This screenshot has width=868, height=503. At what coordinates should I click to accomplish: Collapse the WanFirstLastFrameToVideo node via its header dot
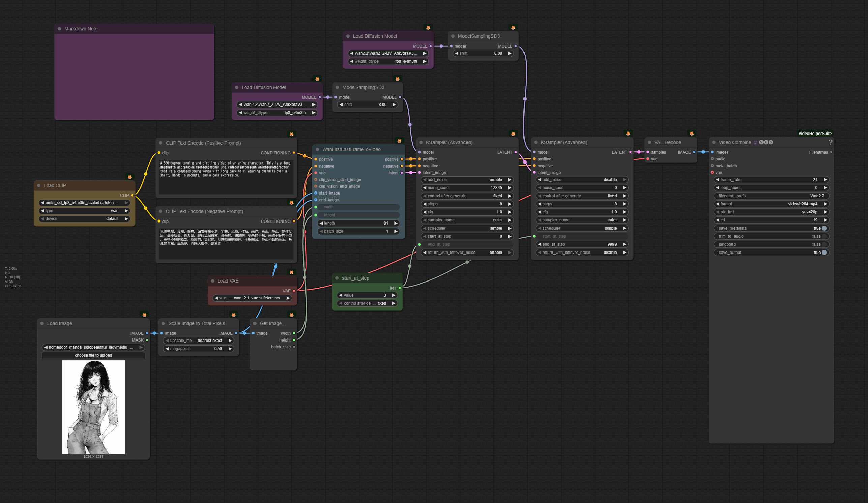(317, 150)
